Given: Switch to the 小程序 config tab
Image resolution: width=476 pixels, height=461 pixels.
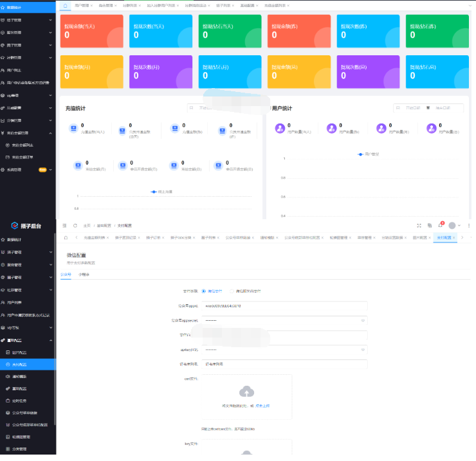Looking at the screenshot, I should [x=84, y=274].
